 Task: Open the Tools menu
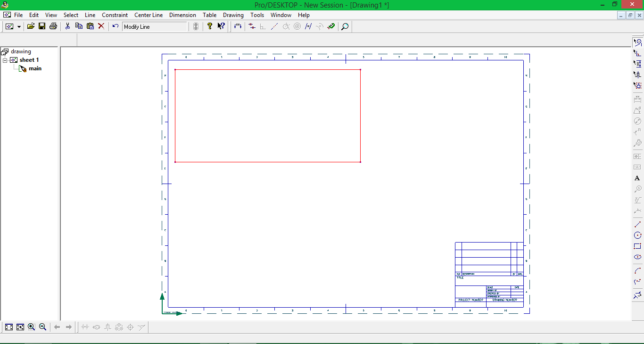coord(257,15)
